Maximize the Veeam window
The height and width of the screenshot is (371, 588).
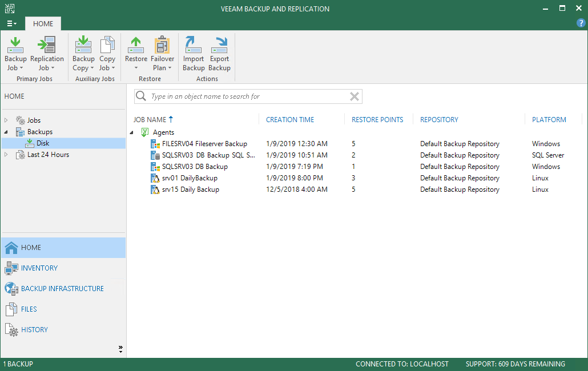tap(562, 8)
